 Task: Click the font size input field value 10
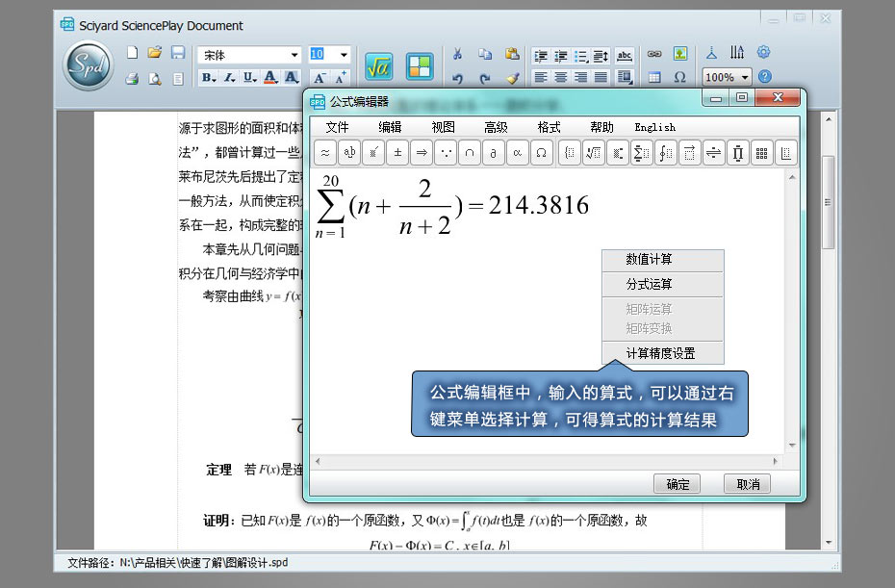(x=321, y=54)
